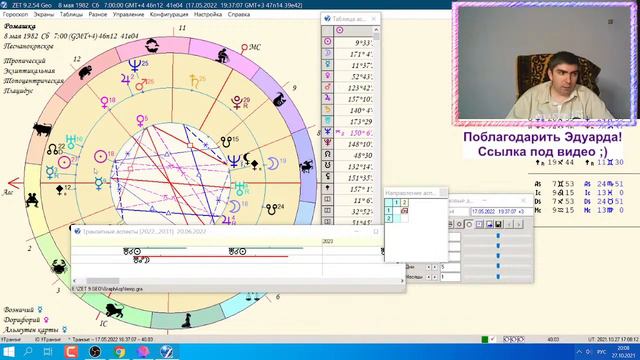Image resolution: width=640 pixels, height=360 pixels.
Task: Step back with the left arrow in dynamics toolbar
Action: point(509,224)
